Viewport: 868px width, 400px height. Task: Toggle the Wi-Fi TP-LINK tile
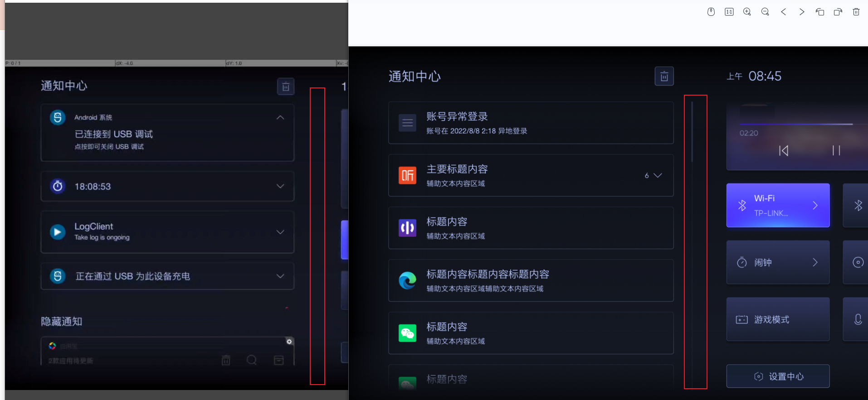coord(778,205)
